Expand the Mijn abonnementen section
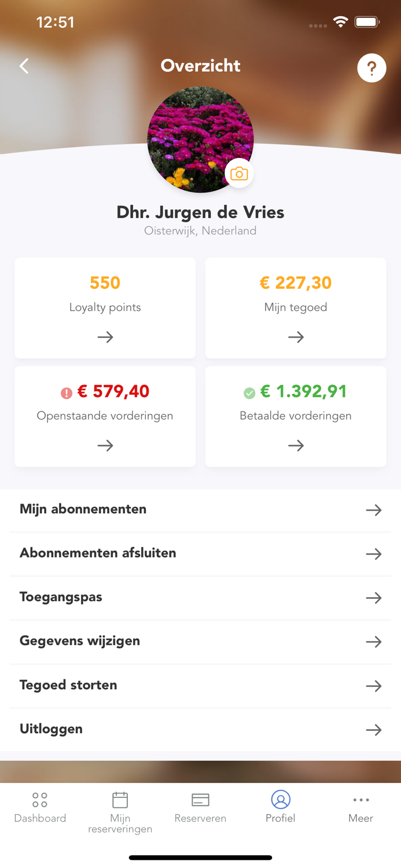 pyautogui.click(x=374, y=510)
